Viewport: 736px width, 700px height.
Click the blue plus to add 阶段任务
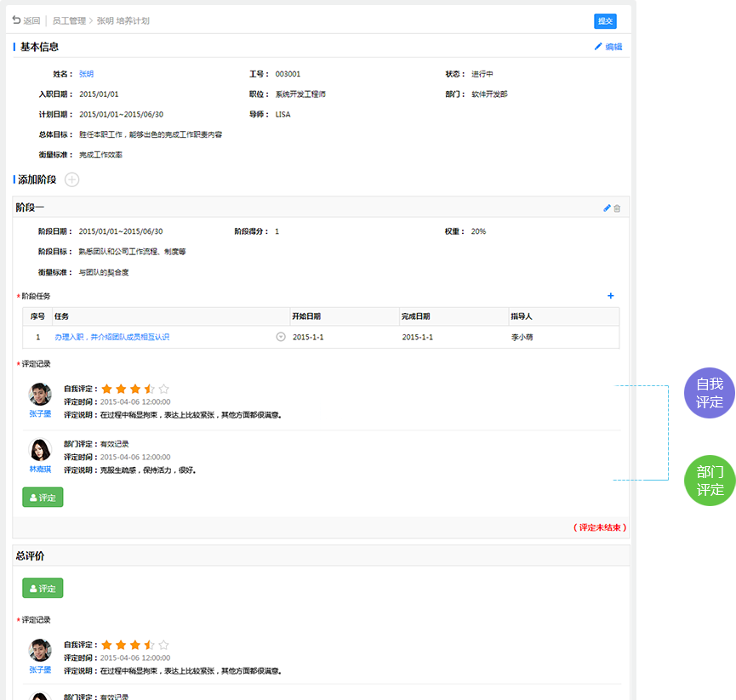[x=610, y=296]
